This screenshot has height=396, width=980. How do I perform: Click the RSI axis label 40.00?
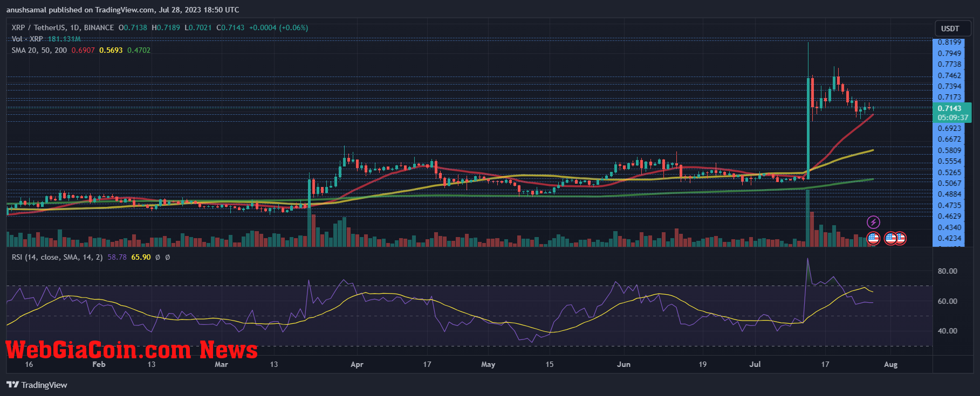click(x=947, y=331)
